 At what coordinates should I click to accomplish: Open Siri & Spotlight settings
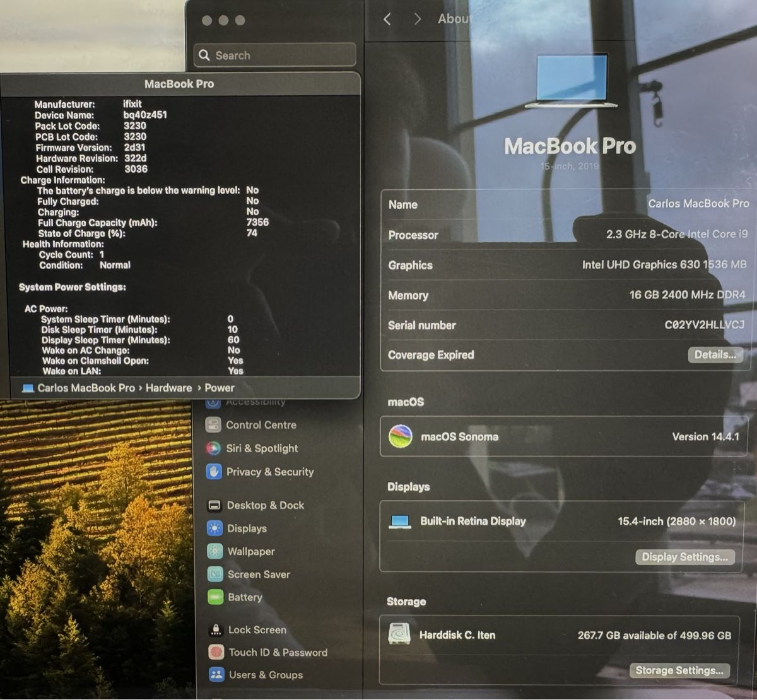click(252, 448)
